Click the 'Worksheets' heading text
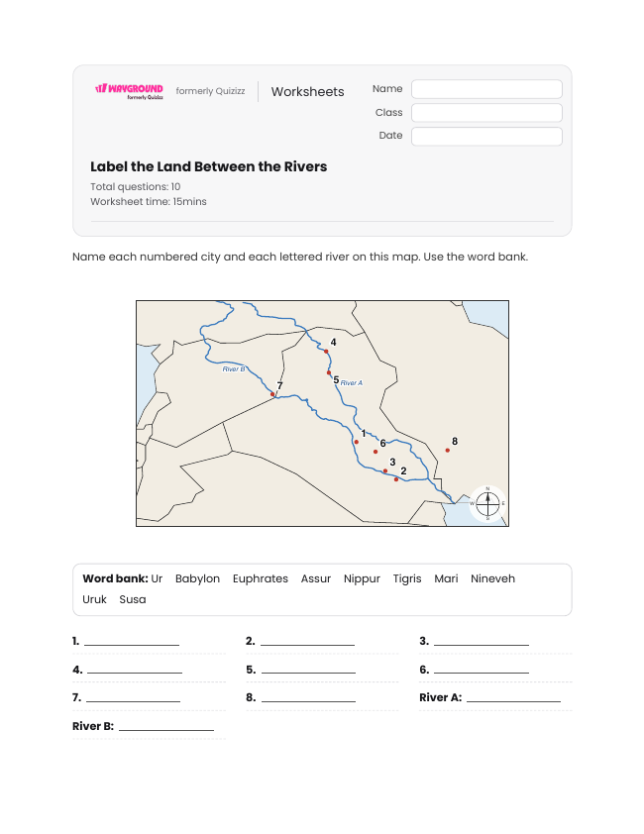 tap(307, 91)
